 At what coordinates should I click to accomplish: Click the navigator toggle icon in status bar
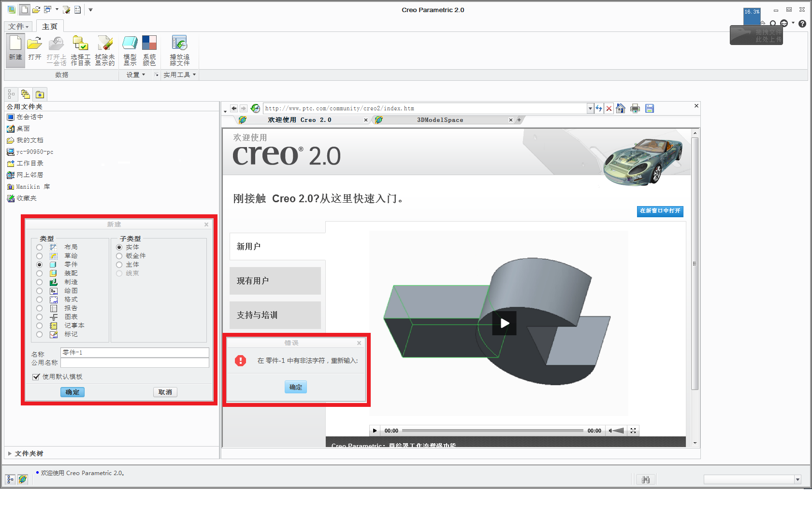(x=10, y=479)
